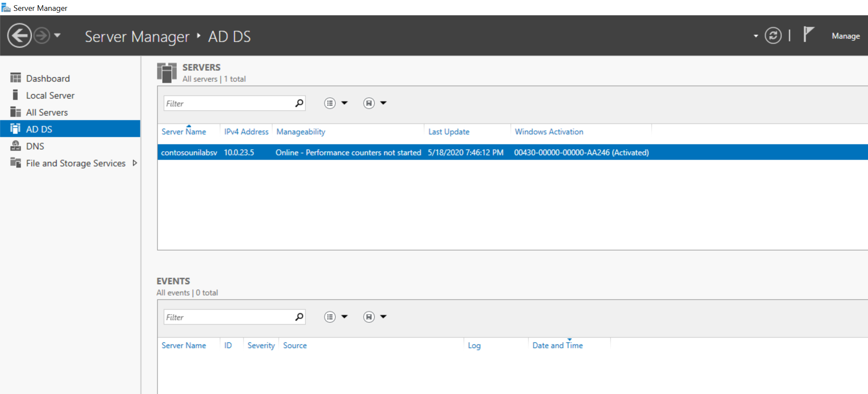The width and height of the screenshot is (868, 394).
Task: Click the Refresh icon in header
Action: point(773,36)
